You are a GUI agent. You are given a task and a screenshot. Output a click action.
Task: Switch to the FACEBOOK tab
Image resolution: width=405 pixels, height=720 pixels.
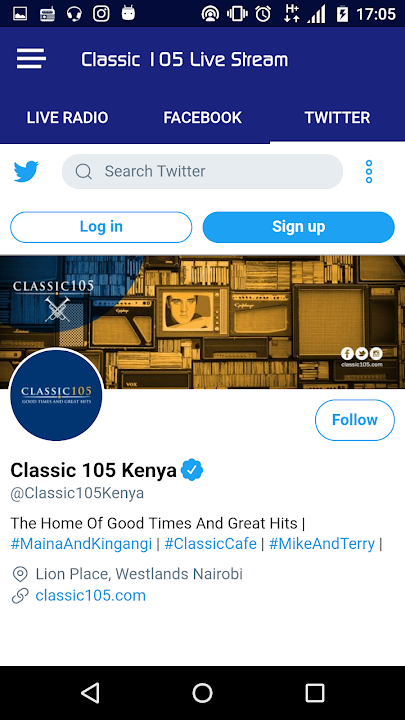pyautogui.click(x=202, y=118)
